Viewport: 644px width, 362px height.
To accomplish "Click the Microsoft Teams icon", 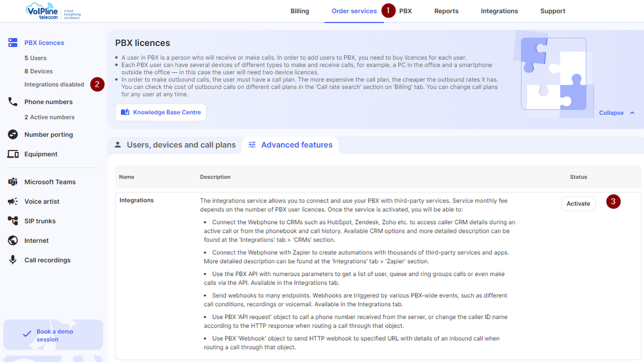I will point(13,182).
